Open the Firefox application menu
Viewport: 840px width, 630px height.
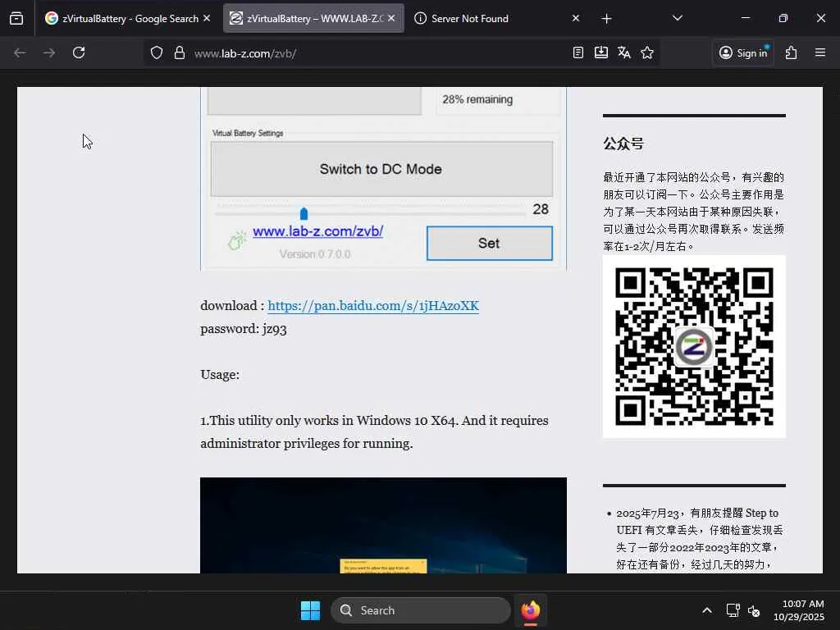coord(820,53)
